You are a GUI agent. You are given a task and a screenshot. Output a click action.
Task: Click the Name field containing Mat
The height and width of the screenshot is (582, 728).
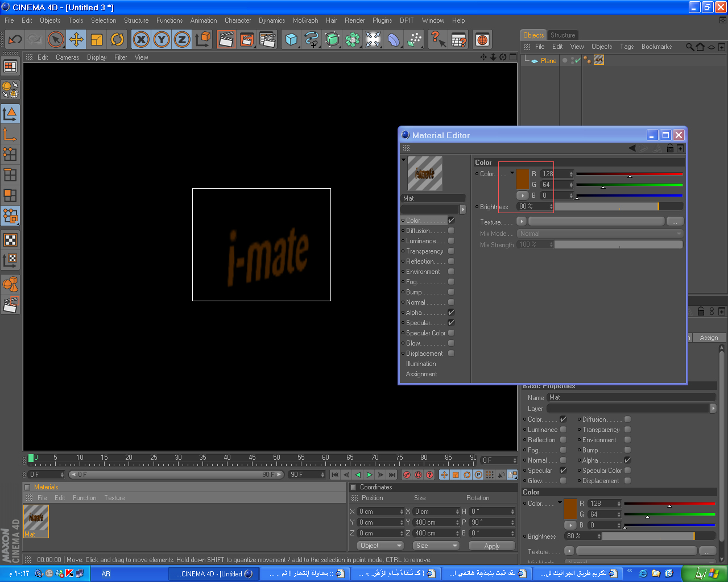631,397
